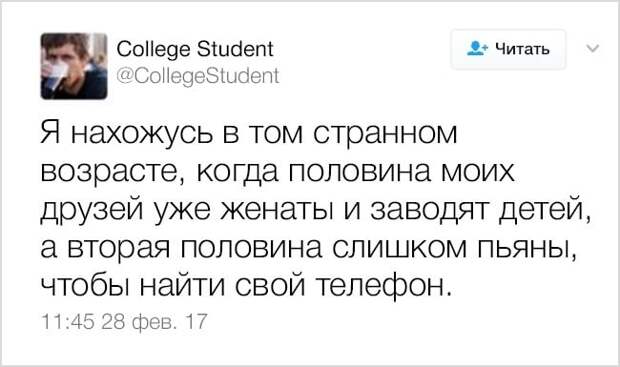Visit the @CollegeStudent handle link
620x367 pixels.
tap(198, 76)
